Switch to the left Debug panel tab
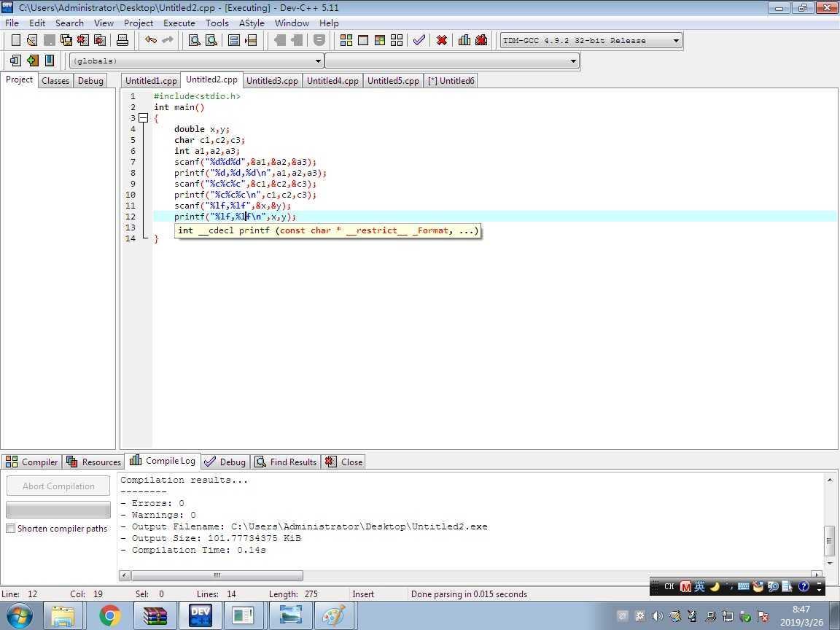The image size is (840, 630). (x=90, y=81)
